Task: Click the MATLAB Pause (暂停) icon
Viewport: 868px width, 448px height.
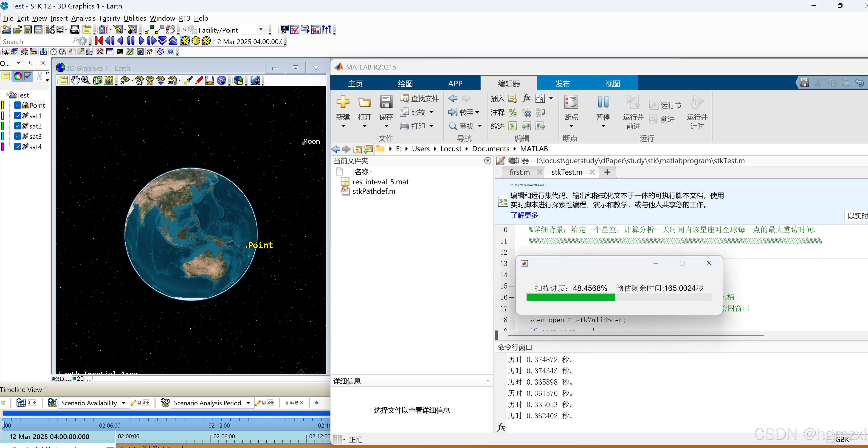Action: click(x=603, y=102)
